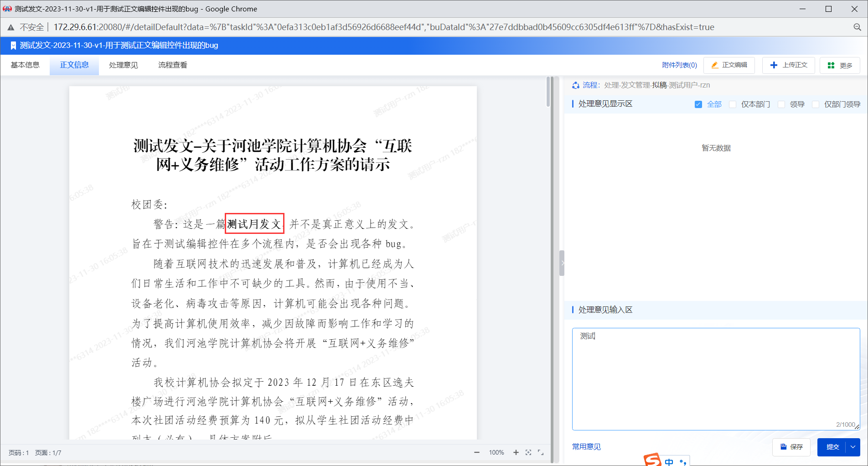Open the 更多 menu button
868x466 pixels.
tap(840, 65)
